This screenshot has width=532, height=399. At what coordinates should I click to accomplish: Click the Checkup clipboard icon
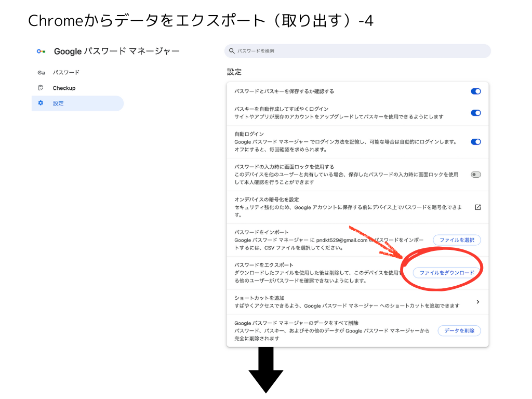pyautogui.click(x=41, y=88)
